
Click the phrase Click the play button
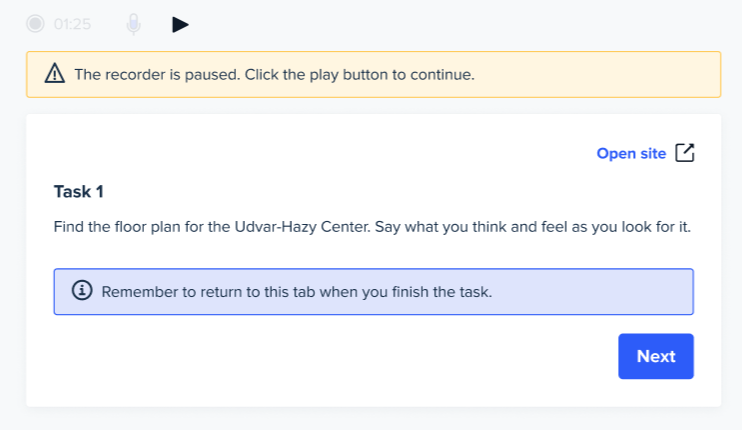tap(317, 75)
